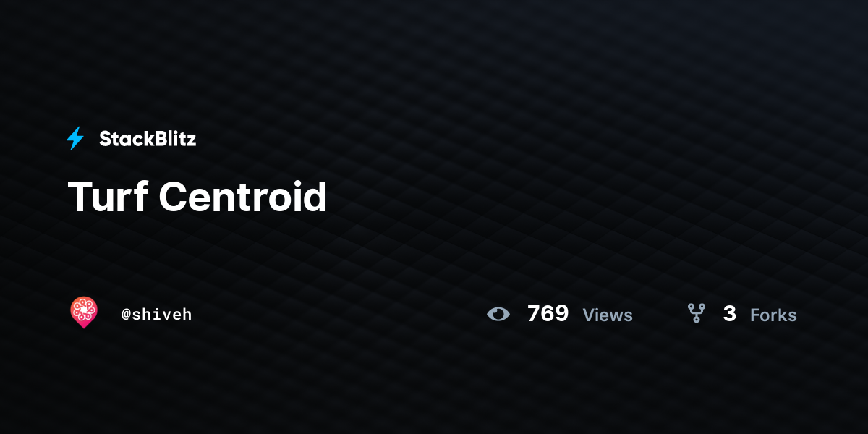Screen dimensions: 868x434
Task: Click the branching icon left of 3
Action: 696,313
